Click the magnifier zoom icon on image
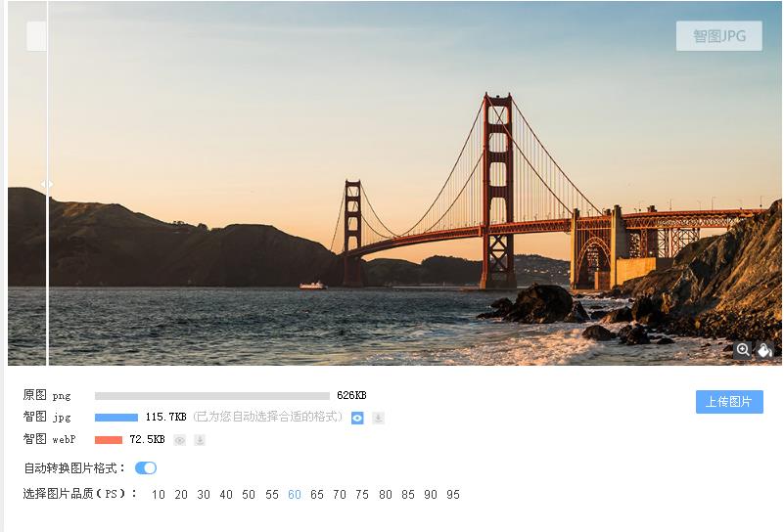The image size is (784, 532). [743, 350]
